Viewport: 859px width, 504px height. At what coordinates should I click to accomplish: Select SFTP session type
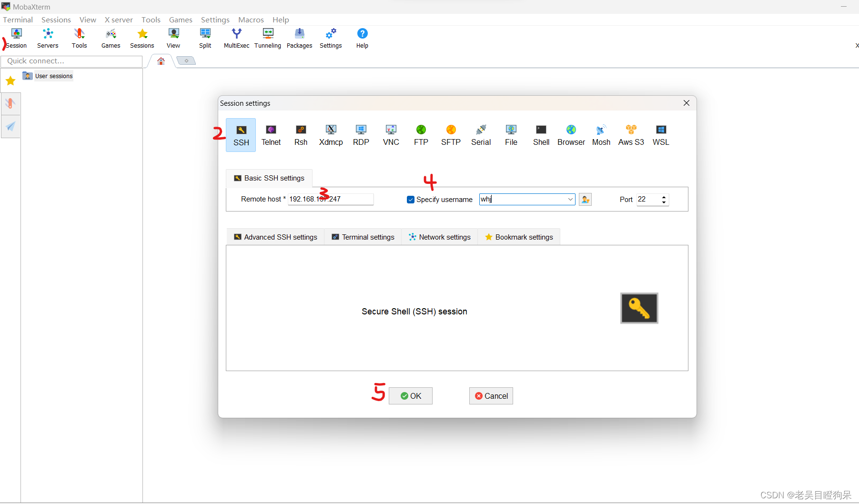(451, 135)
